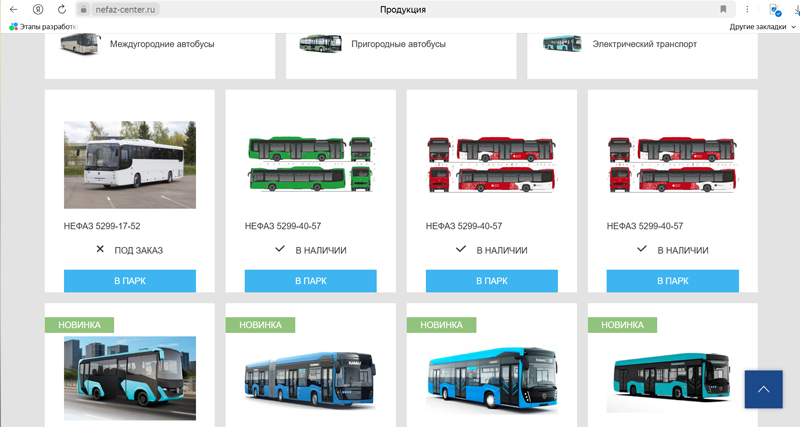Open white НЕФАЗ 5299-17-52 bus photo
Image resolution: width=800 pixels, height=427 pixels.
[x=130, y=165]
